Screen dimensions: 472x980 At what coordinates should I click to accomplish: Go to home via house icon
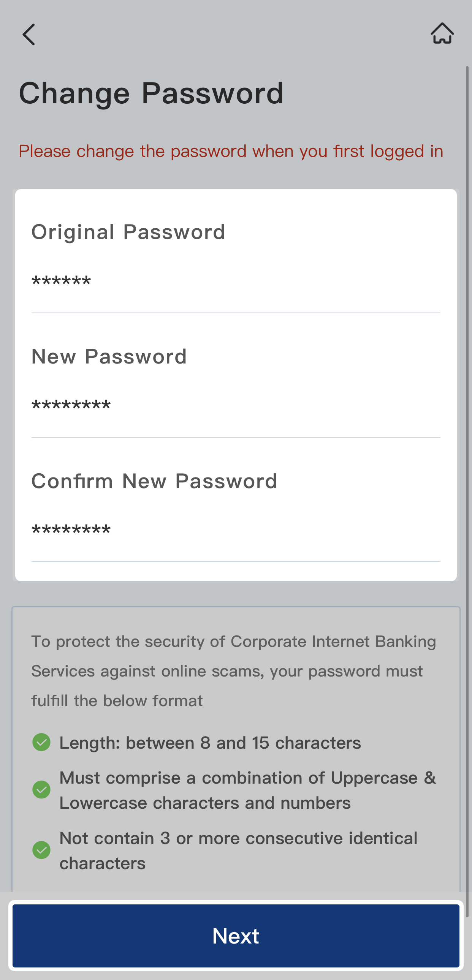pos(442,33)
